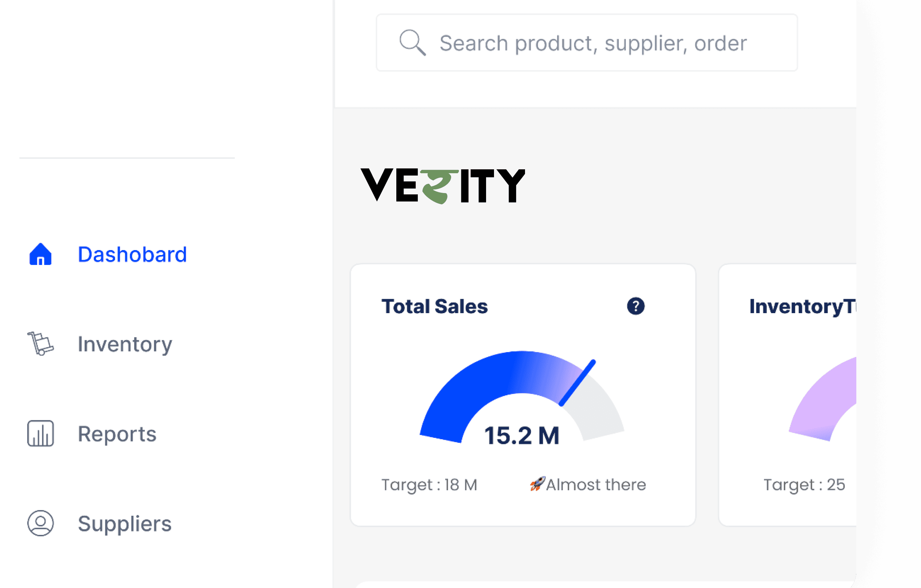The image size is (921, 588).
Task: Click the home icon beside Dashboard
Action: [x=40, y=254]
